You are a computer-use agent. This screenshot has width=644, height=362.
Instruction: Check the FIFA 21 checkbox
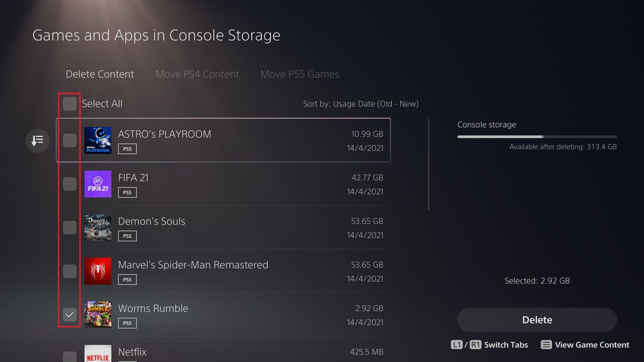pyautogui.click(x=70, y=184)
